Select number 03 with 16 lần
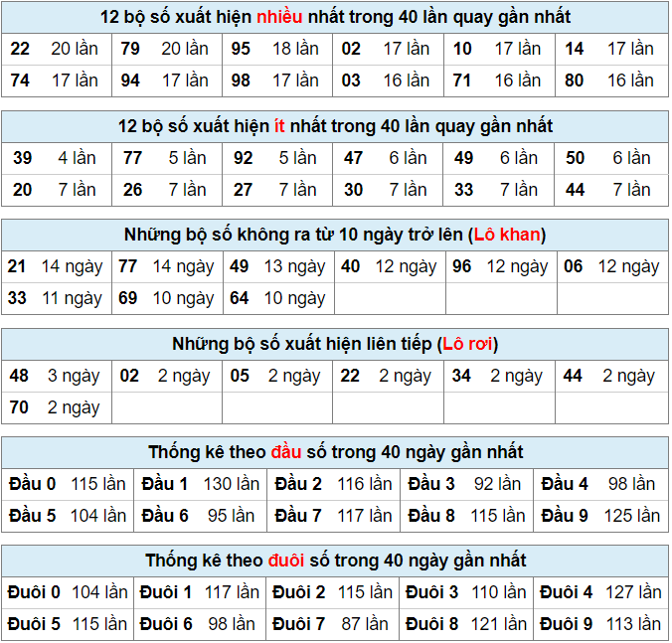 coord(388,80)
